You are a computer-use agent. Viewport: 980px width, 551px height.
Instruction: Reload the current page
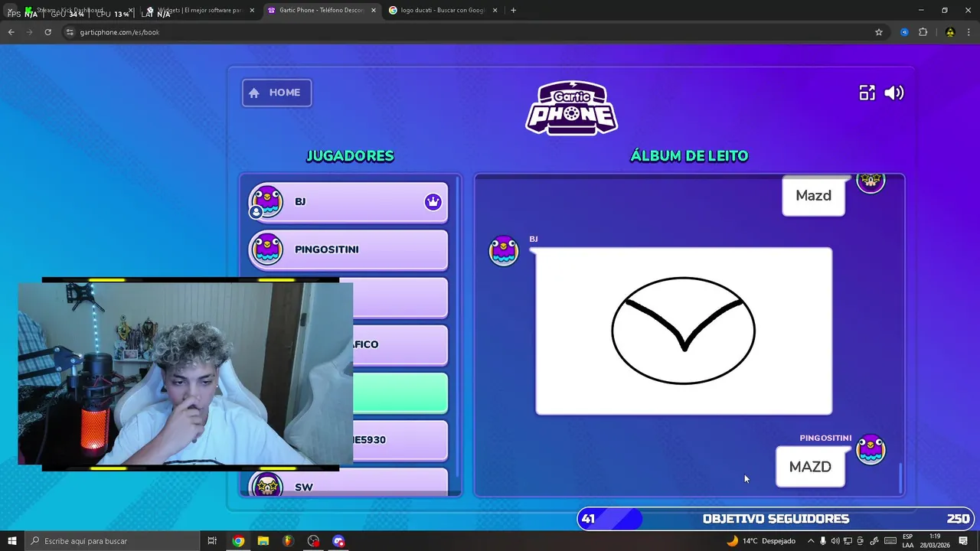(47, 32)
